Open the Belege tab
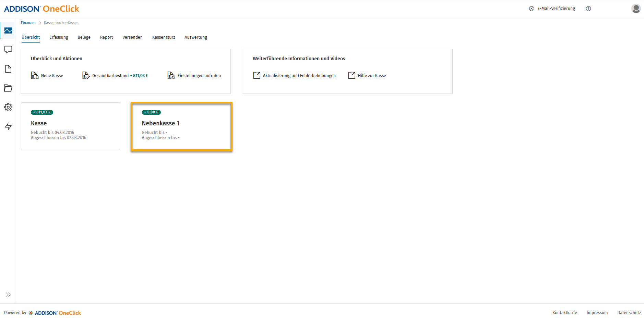Screen dimensions: 644x322 (84, 37)
